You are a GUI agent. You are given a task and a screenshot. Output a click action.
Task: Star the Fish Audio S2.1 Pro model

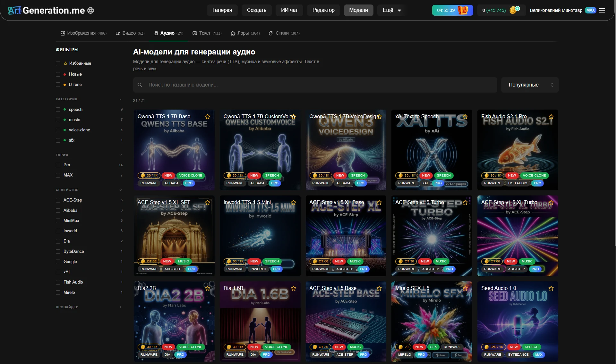tap(551, 117)
